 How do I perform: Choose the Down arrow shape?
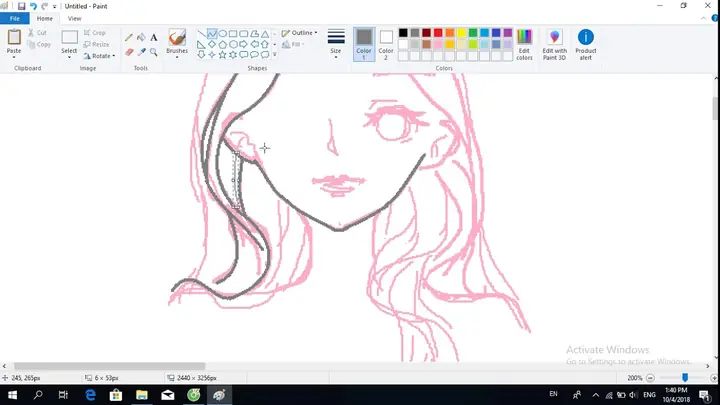[x=201, y=55]
